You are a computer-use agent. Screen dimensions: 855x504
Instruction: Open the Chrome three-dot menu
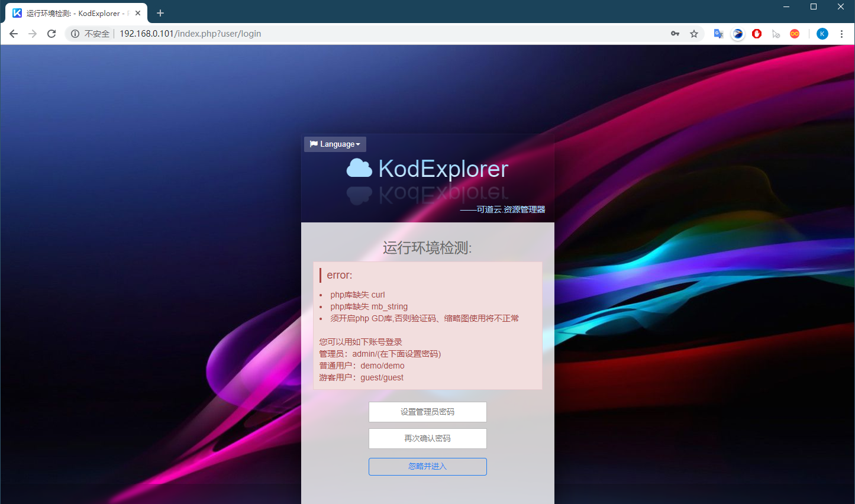(x=841, y=34)
